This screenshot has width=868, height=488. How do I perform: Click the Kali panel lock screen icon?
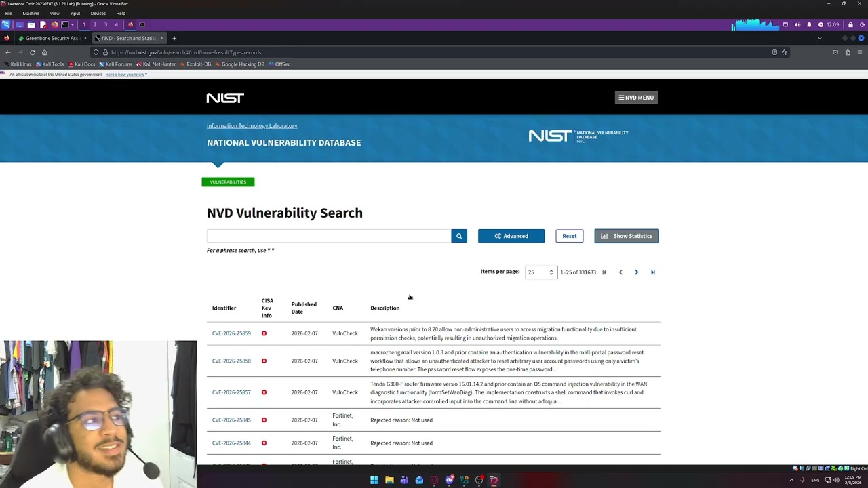point(850,24)
